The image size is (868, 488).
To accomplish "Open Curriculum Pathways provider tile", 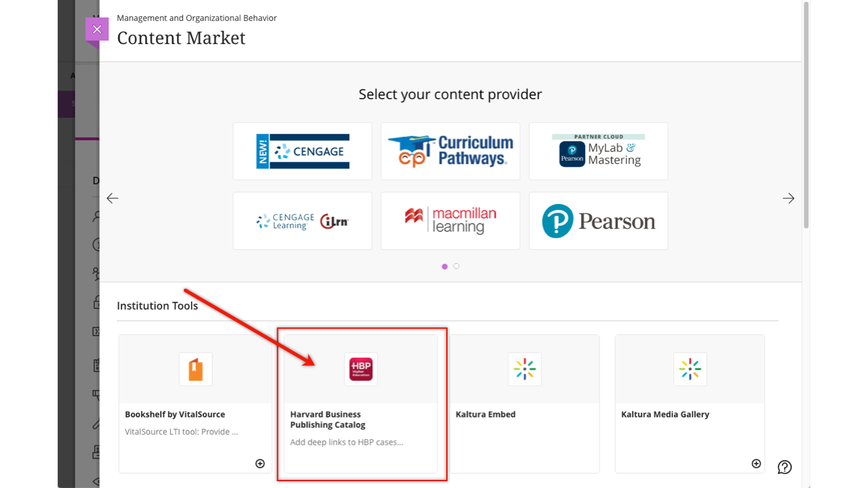I will click(x=450, y=151).
